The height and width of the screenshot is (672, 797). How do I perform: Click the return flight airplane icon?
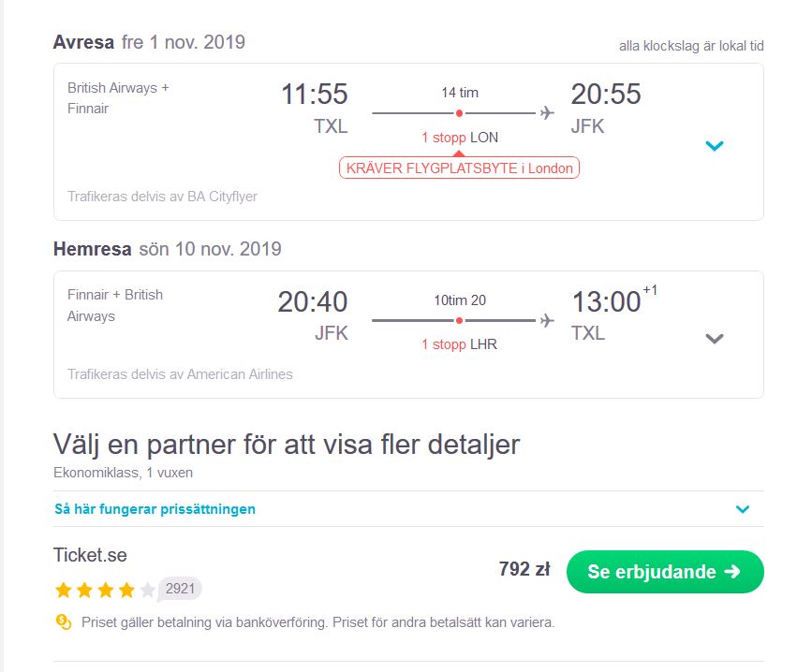click(547, 320)
